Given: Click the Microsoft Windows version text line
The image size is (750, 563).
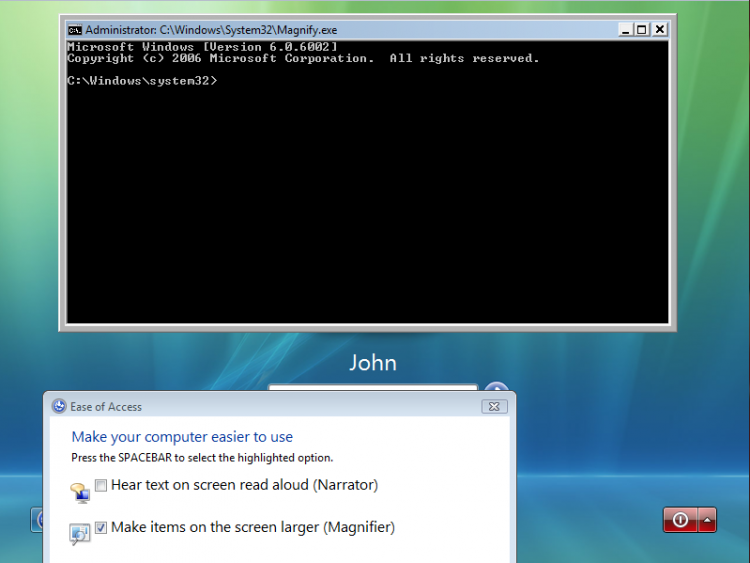Looking at the screenshot, I should coord(202,47).
